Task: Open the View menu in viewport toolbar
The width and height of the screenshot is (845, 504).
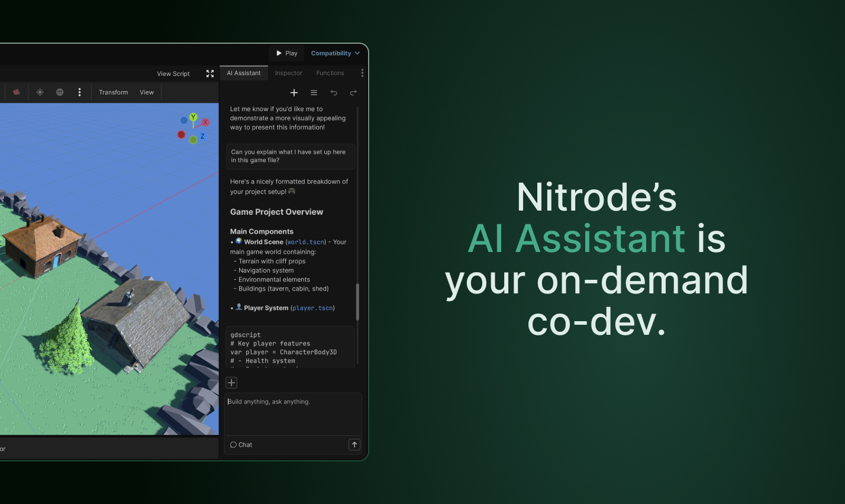Action: pos(147,92)
